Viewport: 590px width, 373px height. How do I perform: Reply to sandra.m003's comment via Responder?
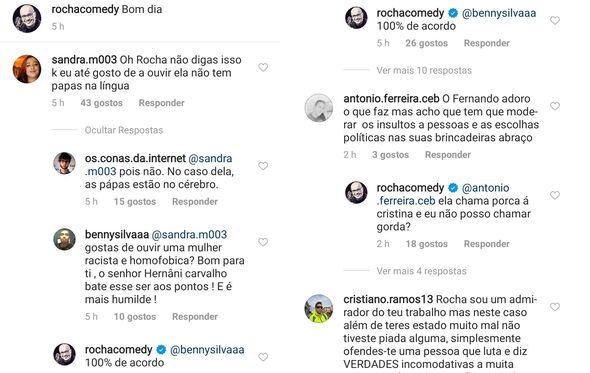[161, 103]
